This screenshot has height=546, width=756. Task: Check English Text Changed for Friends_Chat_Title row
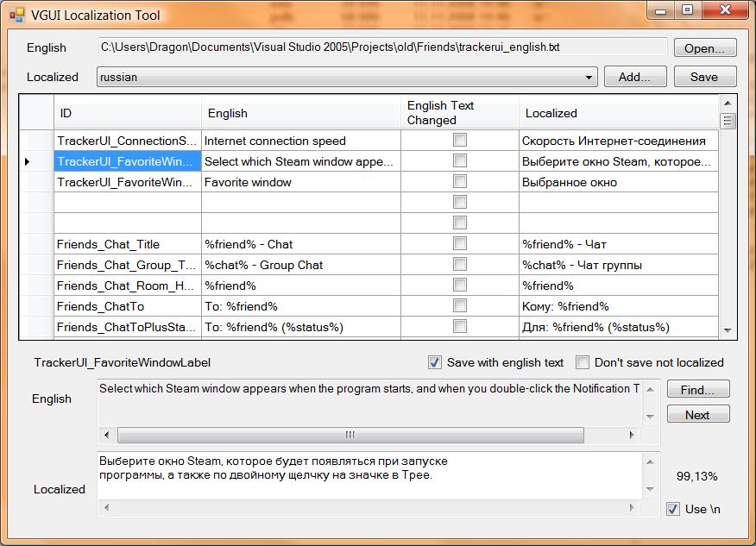[x=460, y=244]
